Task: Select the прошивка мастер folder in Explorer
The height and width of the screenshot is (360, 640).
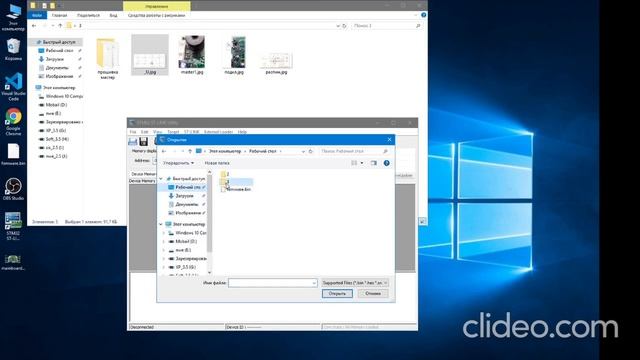Action: pos(107,57)
